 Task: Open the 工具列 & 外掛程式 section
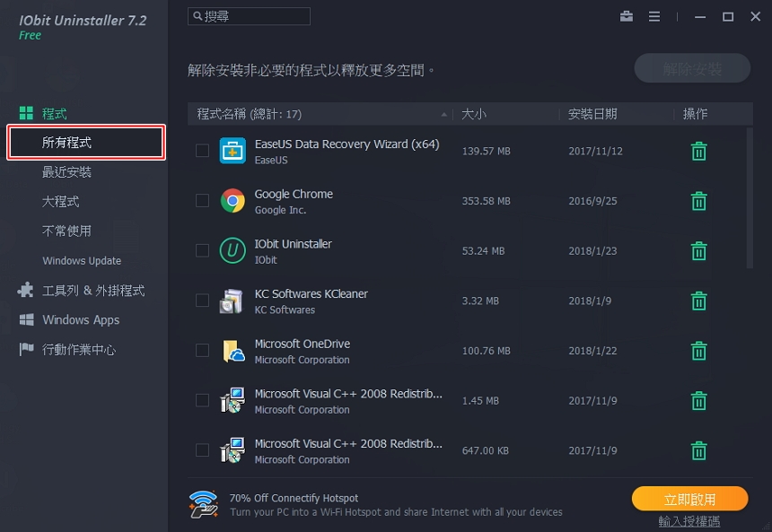point(93,291)
